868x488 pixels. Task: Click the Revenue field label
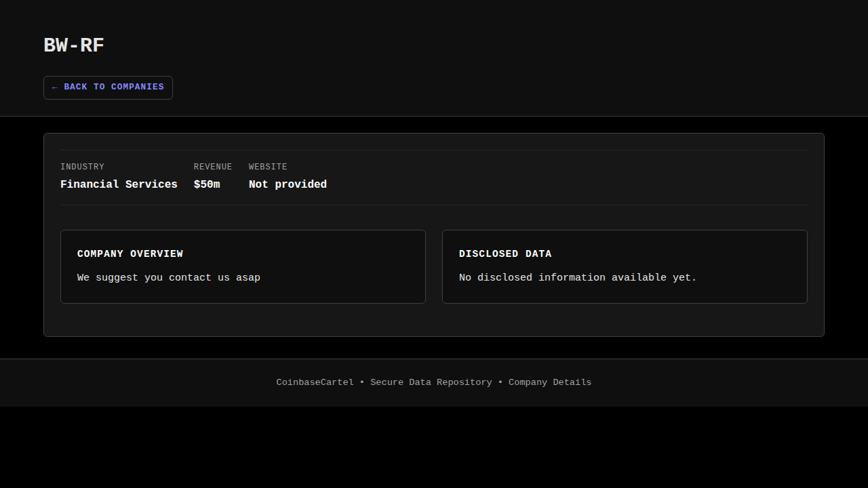(x=213, y=167)
